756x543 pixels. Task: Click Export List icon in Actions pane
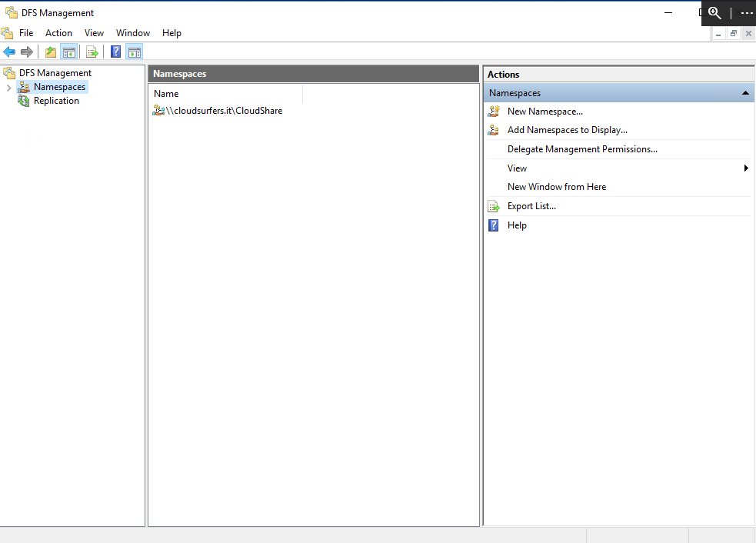[x=494, y=206]
